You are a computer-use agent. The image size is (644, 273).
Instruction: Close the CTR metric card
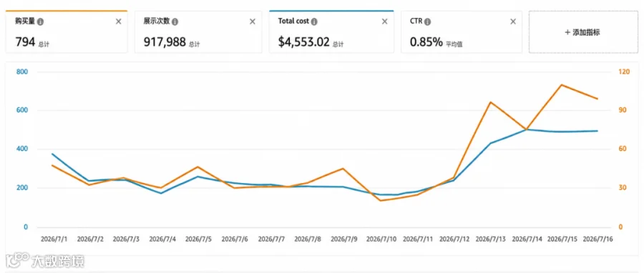513,21
